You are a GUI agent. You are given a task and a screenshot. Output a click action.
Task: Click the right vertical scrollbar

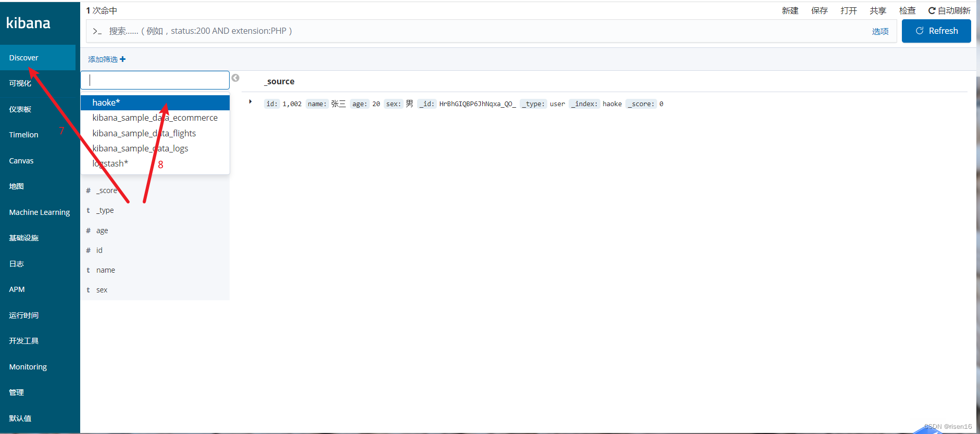(x=978, y=218)
